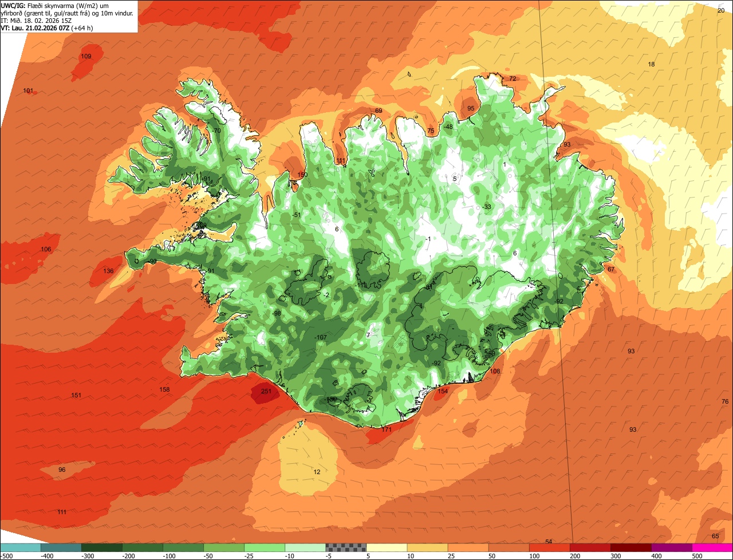Click the map value -51
Screen dimensions: 733x560
point(296,215)
